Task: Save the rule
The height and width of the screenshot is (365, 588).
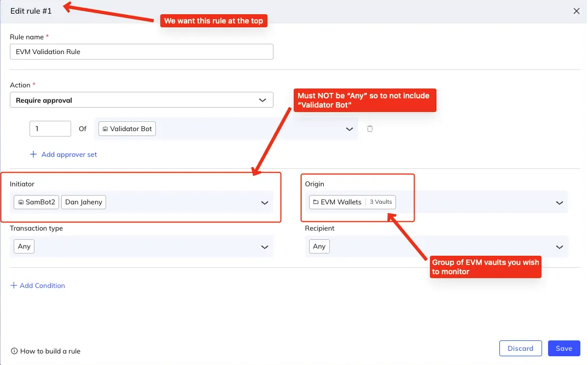Action: point(563,349)
